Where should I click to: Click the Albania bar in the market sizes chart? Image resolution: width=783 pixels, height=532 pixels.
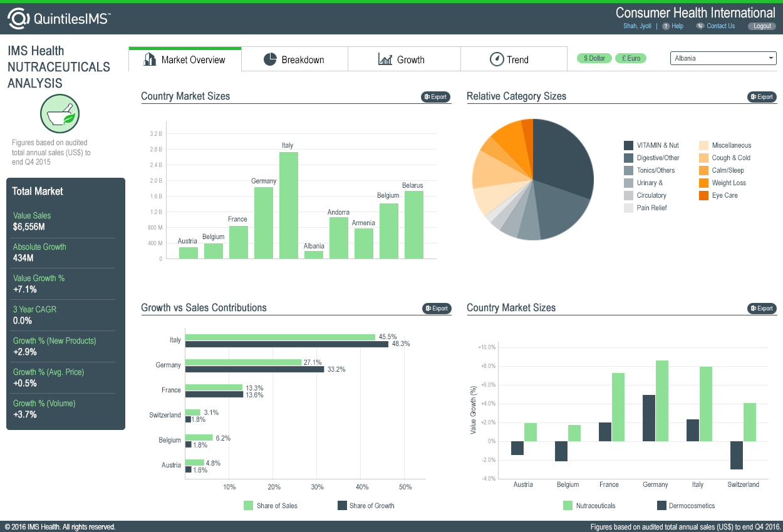314,255
